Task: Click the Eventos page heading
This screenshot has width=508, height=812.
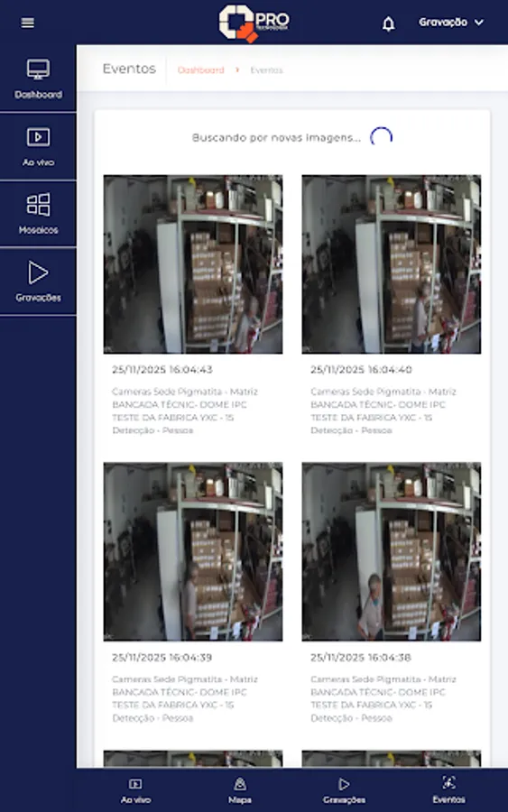Action: tap(129, 69)
